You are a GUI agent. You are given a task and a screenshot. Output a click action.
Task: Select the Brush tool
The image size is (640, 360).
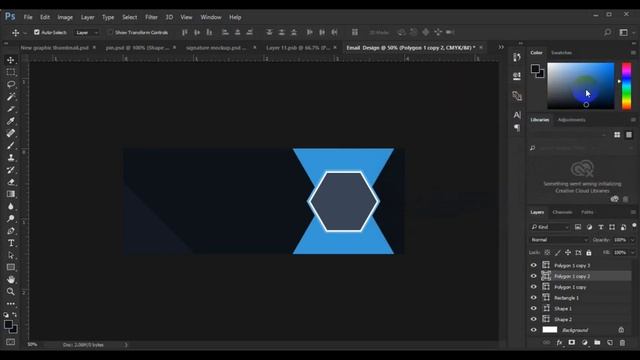pos(11,146)
